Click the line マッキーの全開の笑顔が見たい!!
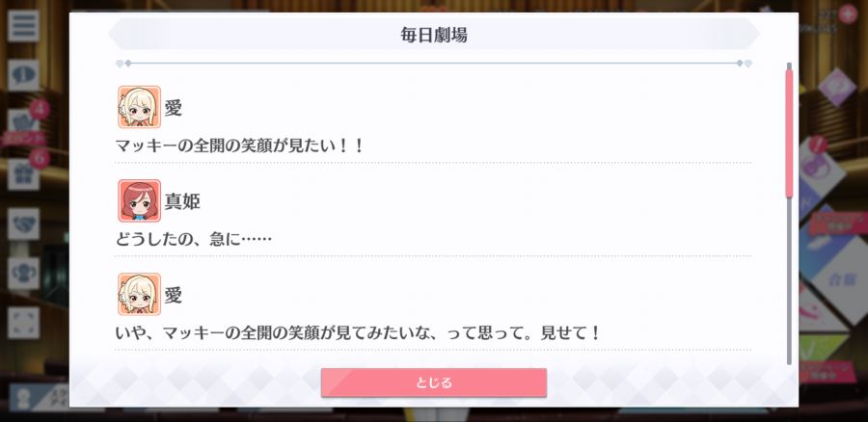868x422 pixels. click(240, 145)
